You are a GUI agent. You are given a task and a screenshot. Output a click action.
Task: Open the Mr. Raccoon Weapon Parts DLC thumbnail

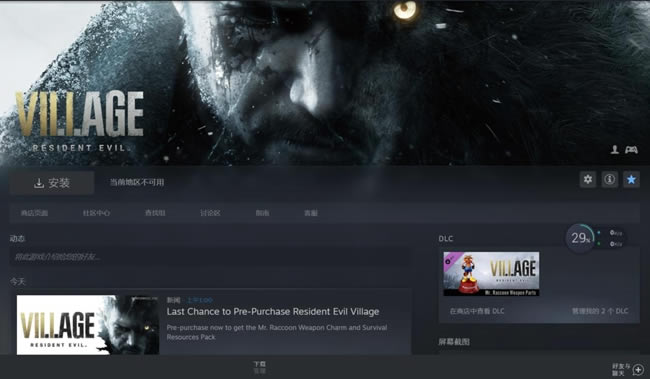491,274
